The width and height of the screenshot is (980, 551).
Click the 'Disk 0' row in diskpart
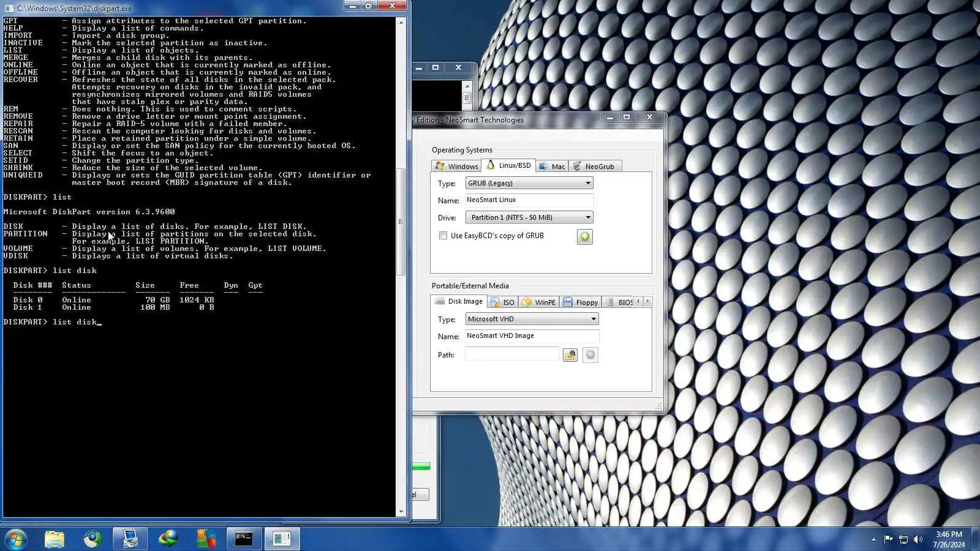tap(113, 300)
